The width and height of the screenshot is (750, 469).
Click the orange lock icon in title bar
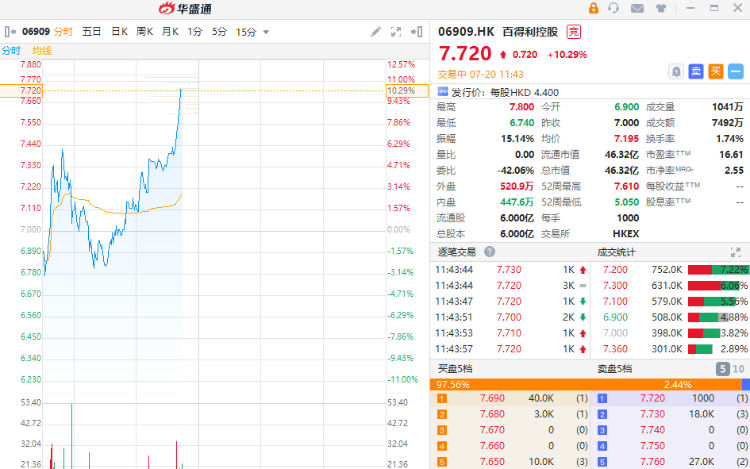(x=593, y=8)
